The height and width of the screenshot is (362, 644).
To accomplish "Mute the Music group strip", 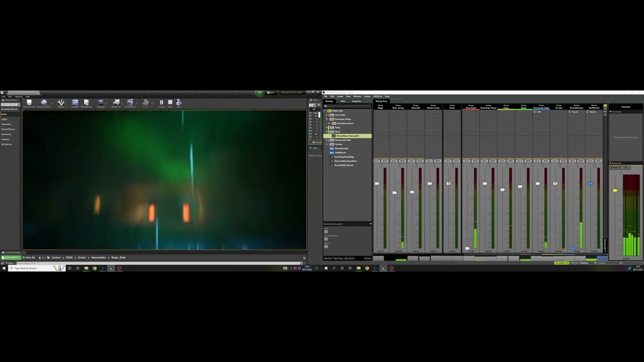I will coord(528,161).
